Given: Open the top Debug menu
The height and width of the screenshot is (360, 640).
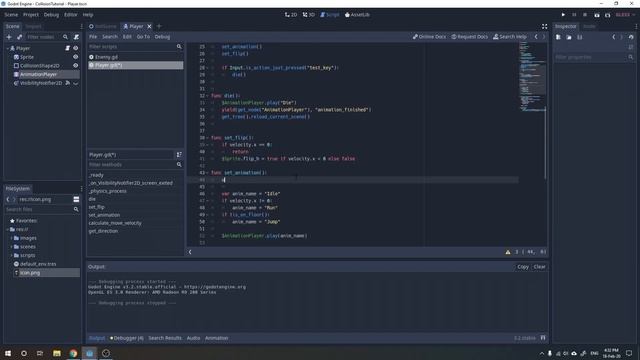Looking at the screenshot, I should [x=51, y=15].
